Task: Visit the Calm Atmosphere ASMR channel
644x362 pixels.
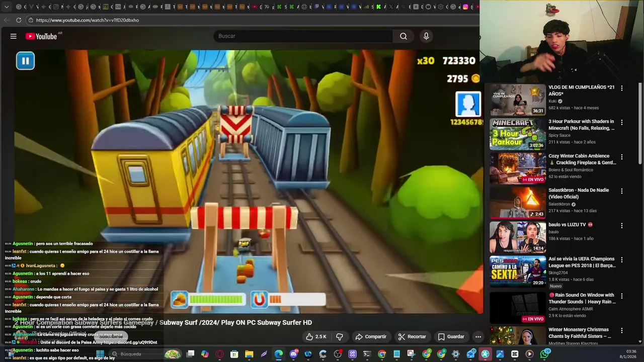Action: (x=571, y=309)
